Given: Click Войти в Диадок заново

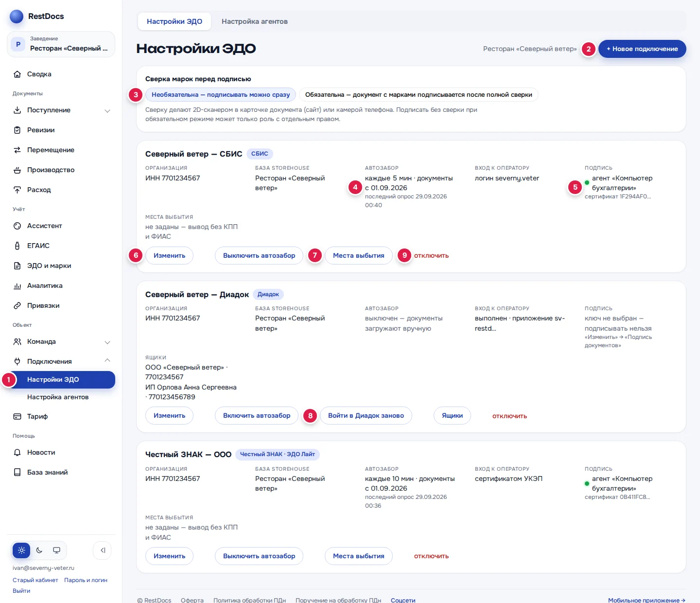Looking at the screenshot, I should (366, 416).
